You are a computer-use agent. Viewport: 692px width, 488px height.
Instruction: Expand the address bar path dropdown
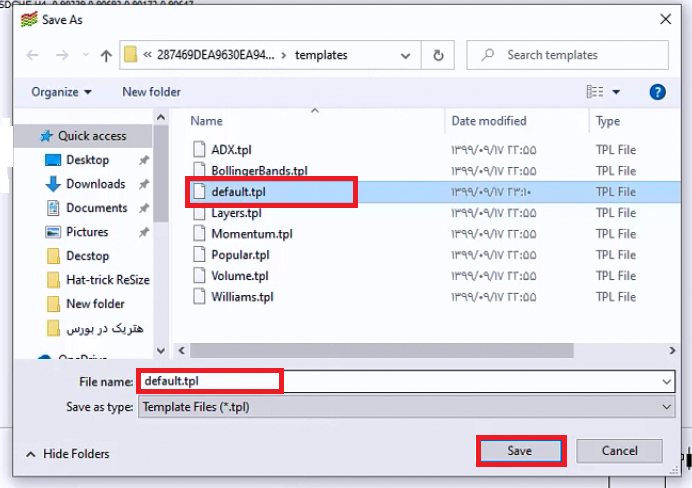point(405,56)
